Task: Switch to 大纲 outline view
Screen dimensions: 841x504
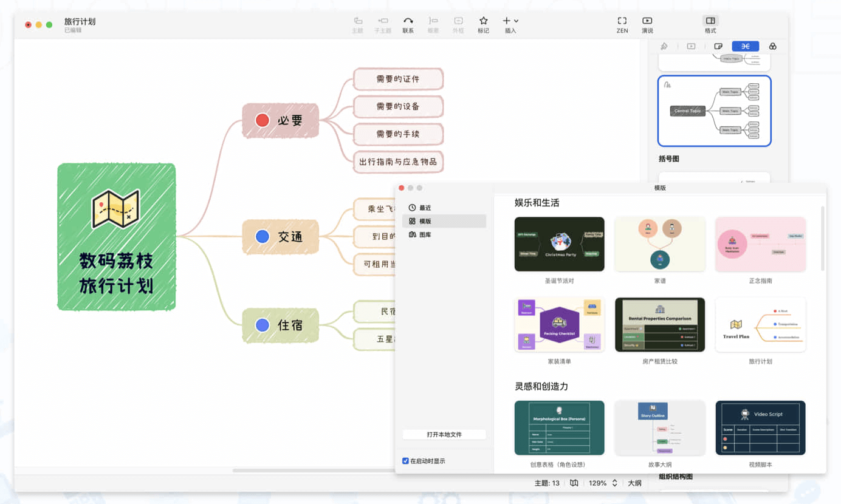Action: 634,483
